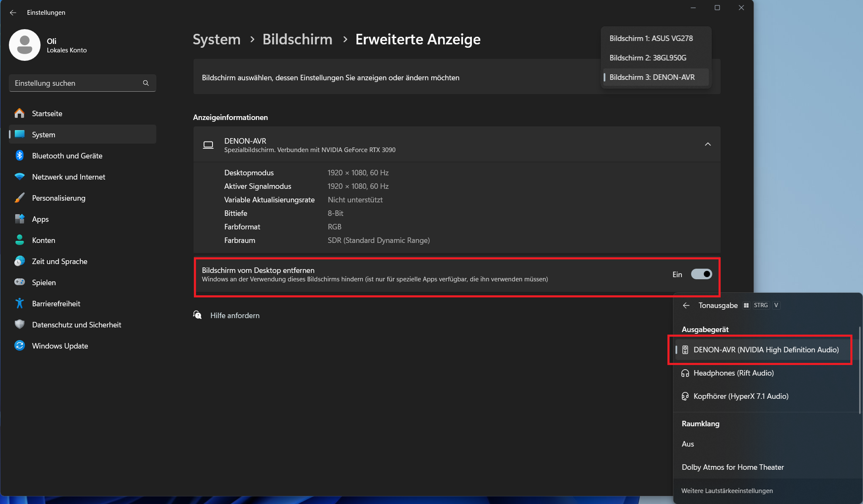Select Dolby Atmos for Home Theater
Viewport: 863px width, 504px height.
click(732, 467)
